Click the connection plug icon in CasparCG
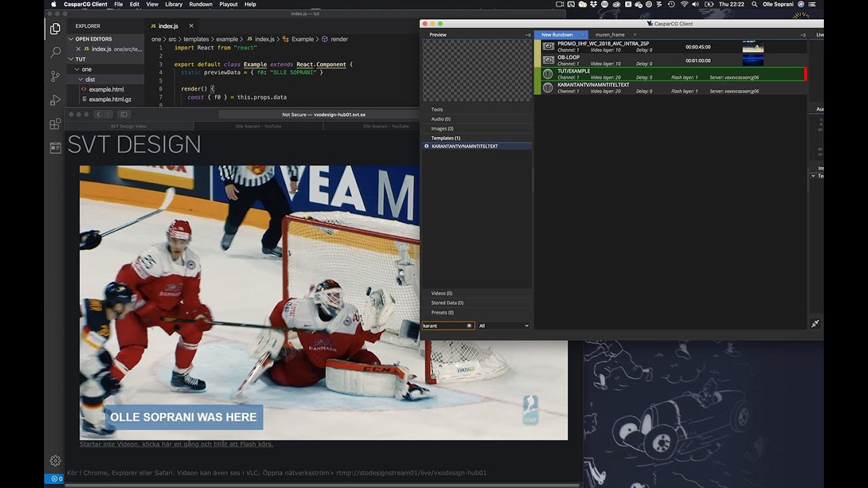868x488 pixels. coord(815,324)
